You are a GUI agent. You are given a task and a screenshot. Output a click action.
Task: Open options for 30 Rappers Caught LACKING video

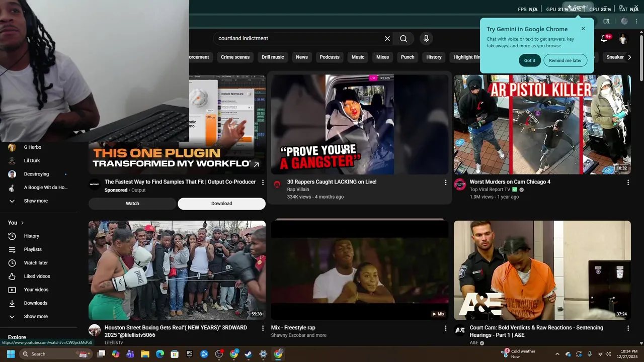coord(445,183)
